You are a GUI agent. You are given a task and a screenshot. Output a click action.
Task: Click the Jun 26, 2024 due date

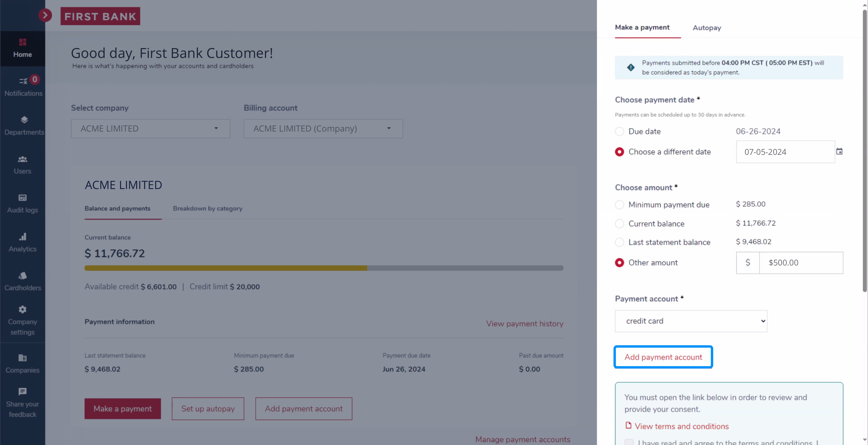(x=404, y=369)
